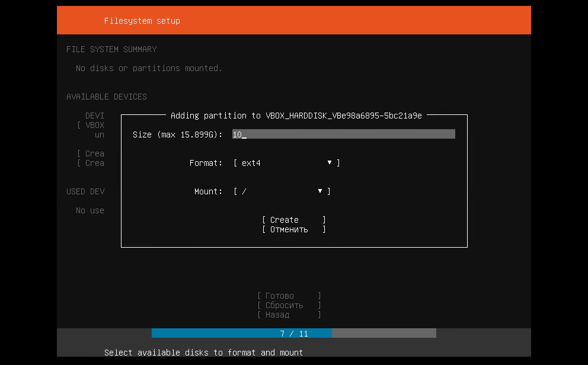Click the Filesystem setup header title
This screenshot has height=365, width=588.
pyautogui.click(x=142, y=21)
